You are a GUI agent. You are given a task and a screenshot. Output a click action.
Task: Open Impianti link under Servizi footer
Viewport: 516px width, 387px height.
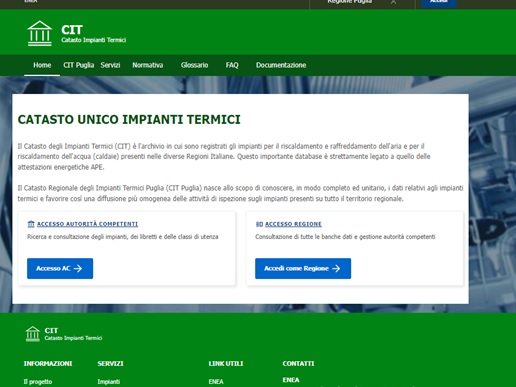point(109,382)
